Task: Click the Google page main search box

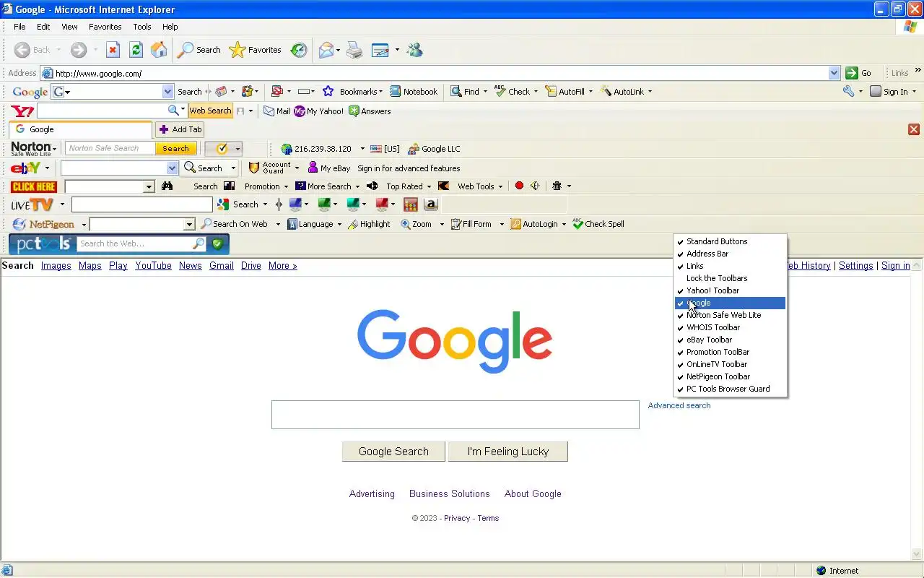Action: (456, 415)
